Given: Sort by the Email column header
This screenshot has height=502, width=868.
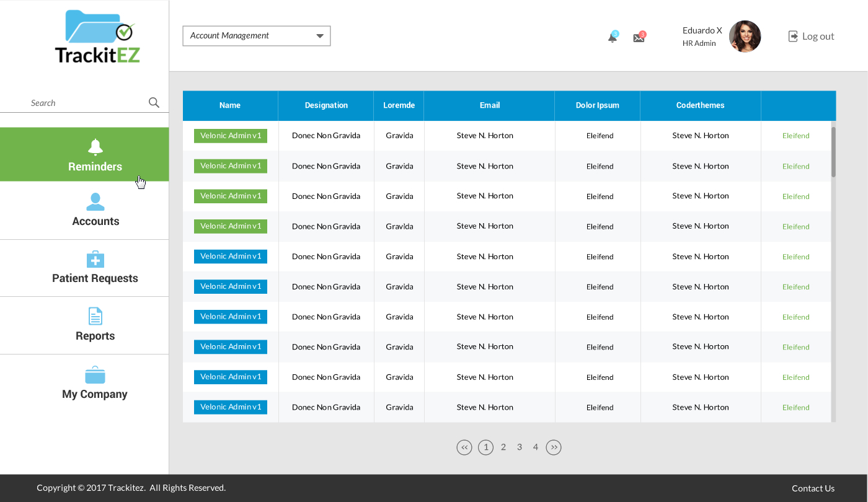Looking at the screenshot, I should [489, 105].
